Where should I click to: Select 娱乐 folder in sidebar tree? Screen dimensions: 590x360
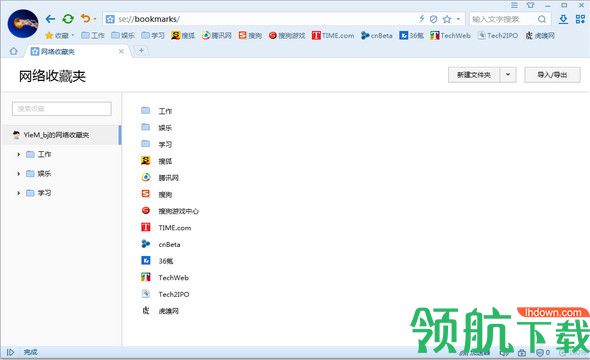pyautogui.click(x=38, y=173)
